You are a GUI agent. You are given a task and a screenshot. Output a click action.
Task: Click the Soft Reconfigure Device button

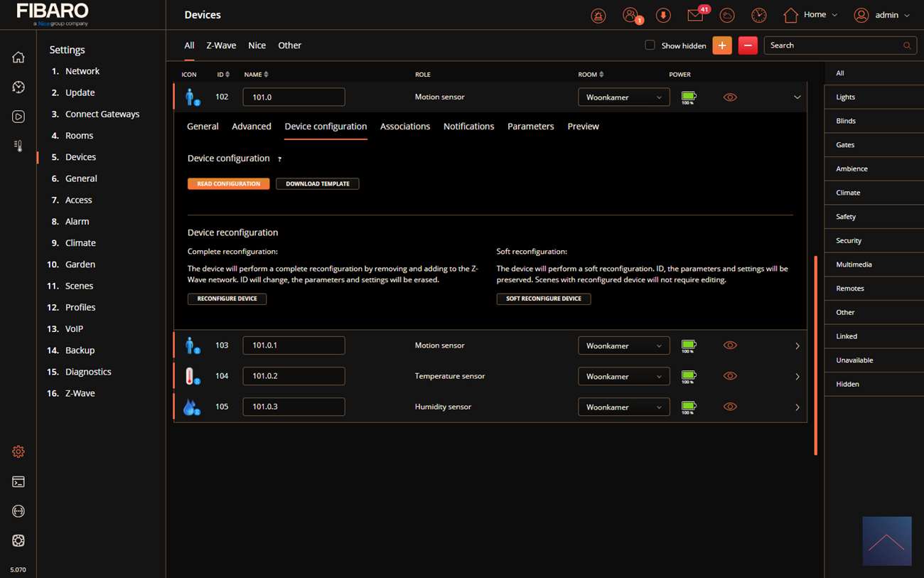[543, 299]
